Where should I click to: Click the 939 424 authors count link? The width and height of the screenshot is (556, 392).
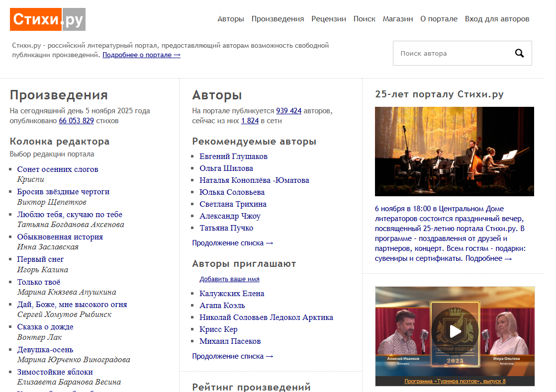pyautogui.click(x=289, y=111)
